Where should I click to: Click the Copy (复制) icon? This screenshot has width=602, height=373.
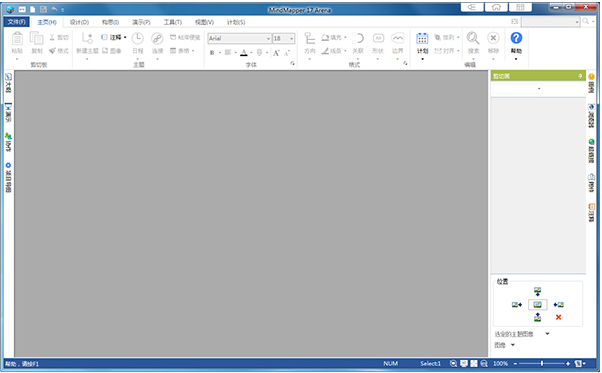tap(36, 38)
